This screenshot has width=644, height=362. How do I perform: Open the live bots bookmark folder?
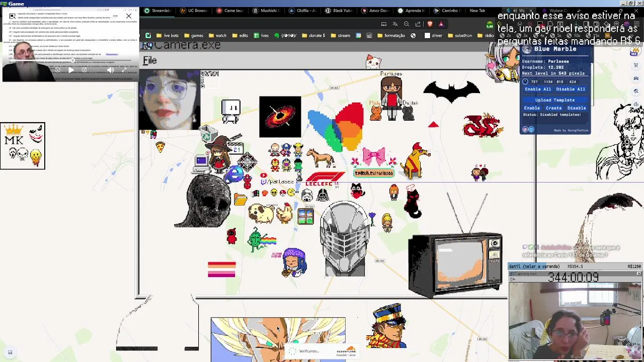point(168,36)
